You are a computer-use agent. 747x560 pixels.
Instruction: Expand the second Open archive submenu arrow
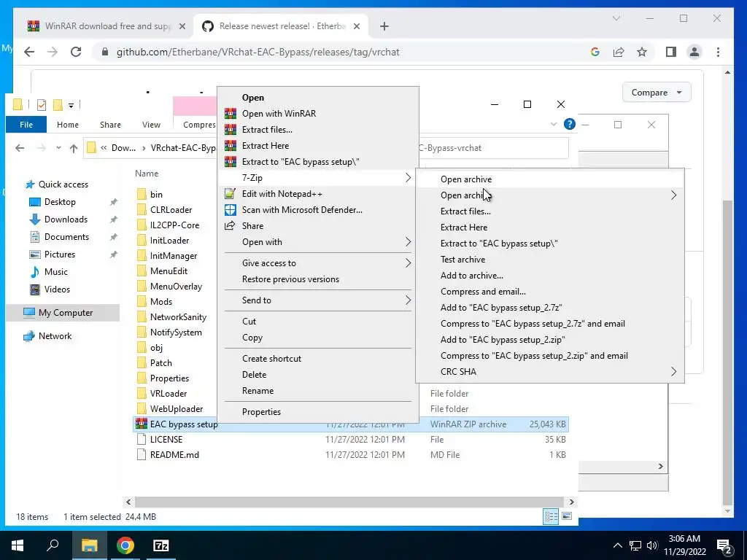[x=673, y=195]
